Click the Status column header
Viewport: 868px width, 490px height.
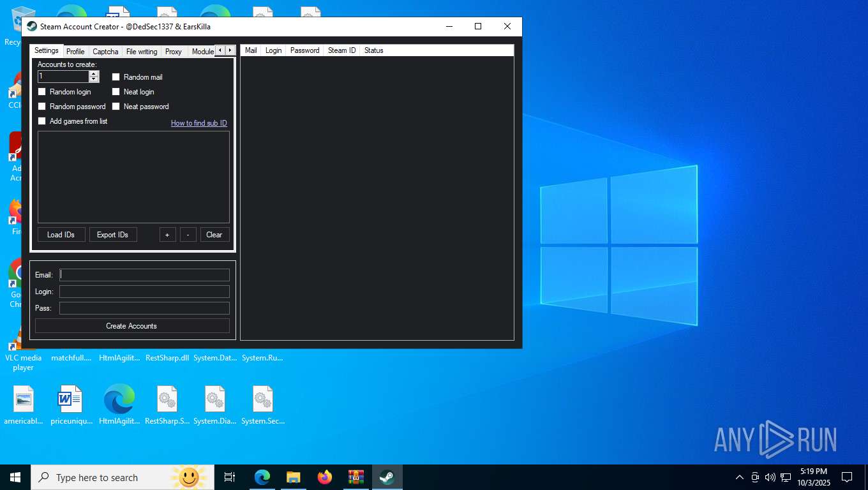(x=373, y=50)
